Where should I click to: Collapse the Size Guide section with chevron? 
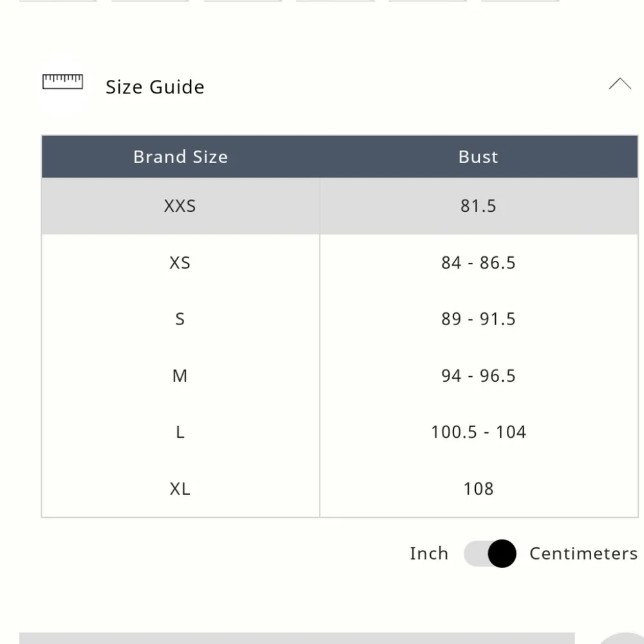coord(620,84)
